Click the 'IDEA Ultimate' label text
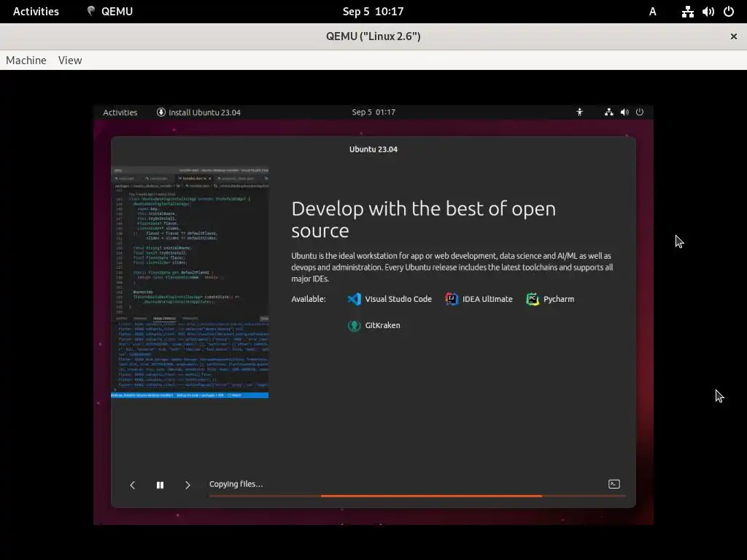 point(487,299)
